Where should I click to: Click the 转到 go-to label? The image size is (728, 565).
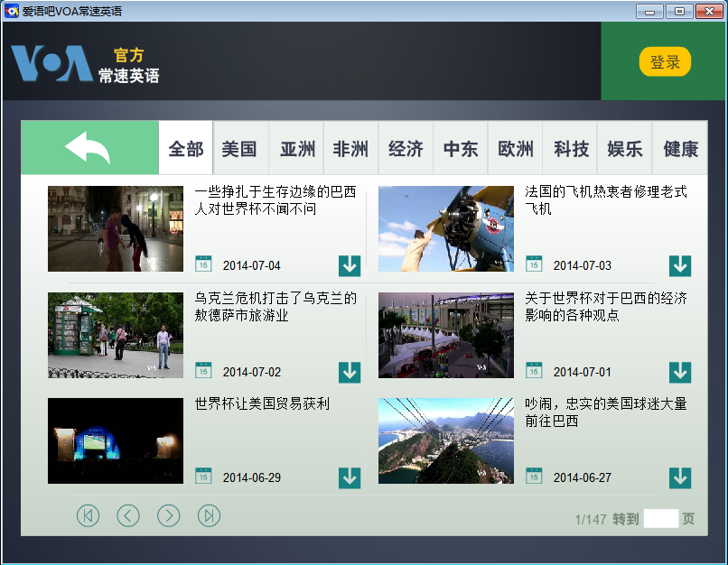(x=626, y=519)
